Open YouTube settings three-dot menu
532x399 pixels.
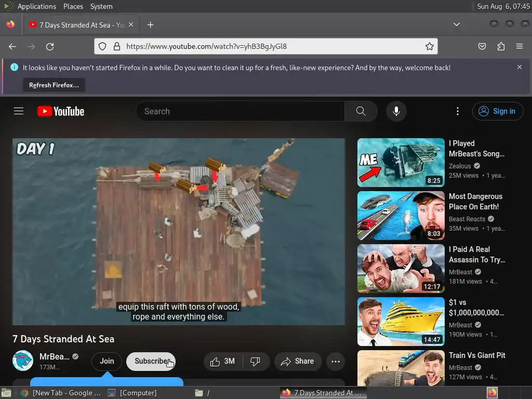(458, 111)
